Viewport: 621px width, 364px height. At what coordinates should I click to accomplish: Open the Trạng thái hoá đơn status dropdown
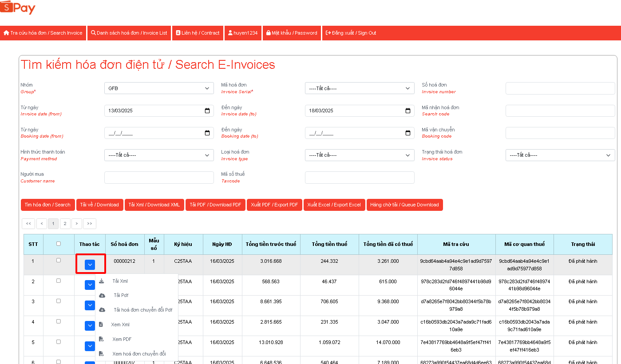(x=560, y=155)
